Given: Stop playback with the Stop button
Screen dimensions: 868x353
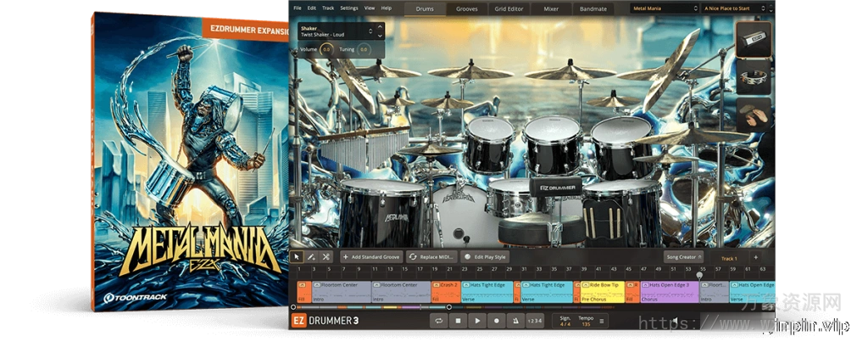Looking at the screenshot, I should click(458, 320).
